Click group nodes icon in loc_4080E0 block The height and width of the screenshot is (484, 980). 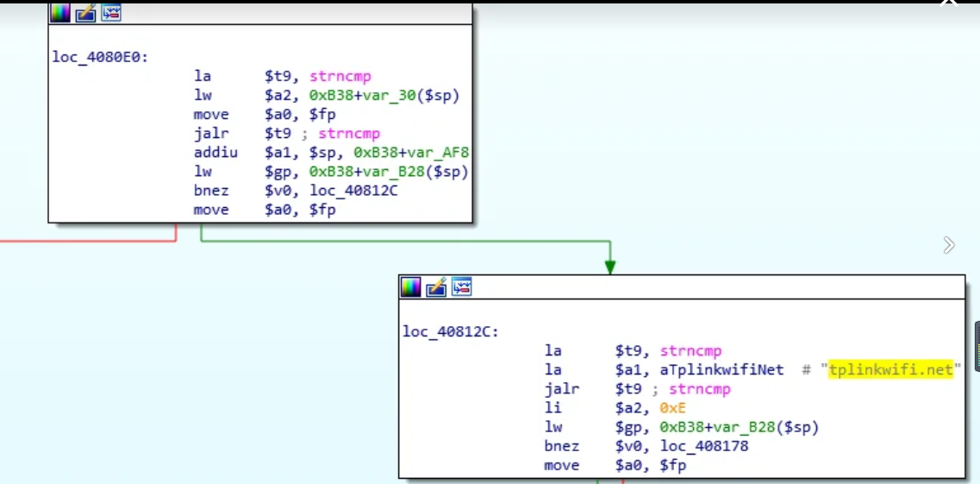pos(111,13)
